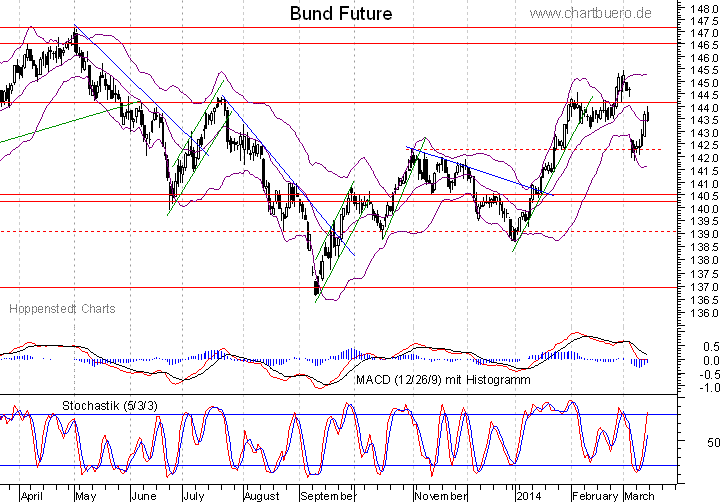Click the Bund Future chart title
Image resolution: width=723 pixels, height=502 pixels.
tap(341, 13)
